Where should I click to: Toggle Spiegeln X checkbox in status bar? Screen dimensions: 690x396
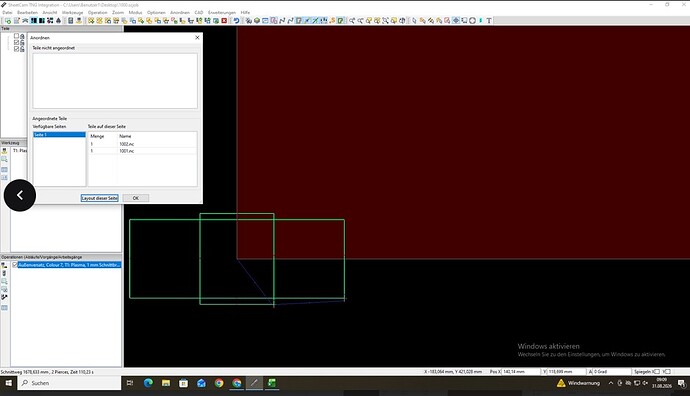[657, 372]
